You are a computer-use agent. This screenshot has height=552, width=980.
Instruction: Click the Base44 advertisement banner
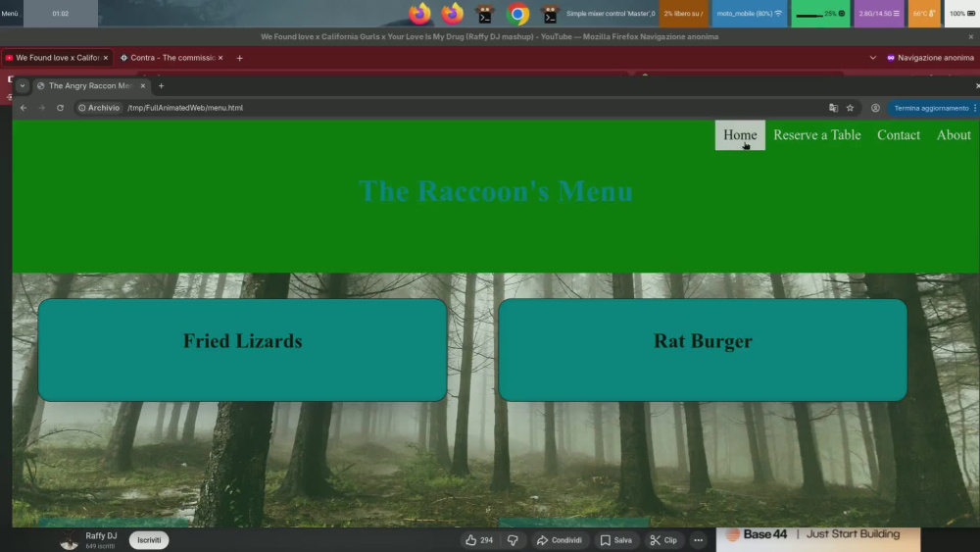(x=817, y=539)
